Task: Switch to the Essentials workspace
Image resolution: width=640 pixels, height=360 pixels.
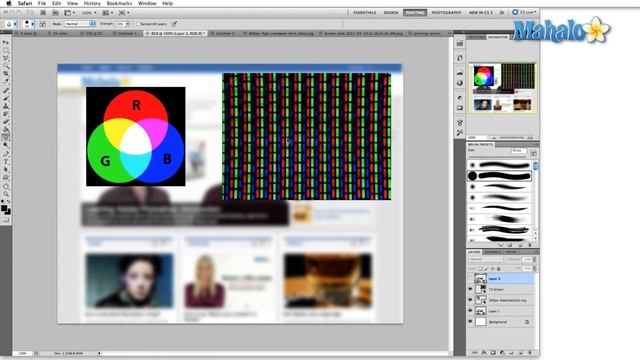Action: pyautogui.click(x=364, y=13)
